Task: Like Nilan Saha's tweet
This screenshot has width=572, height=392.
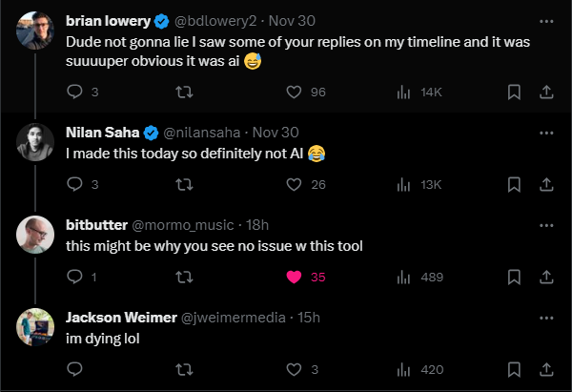Action: (295, 184)
